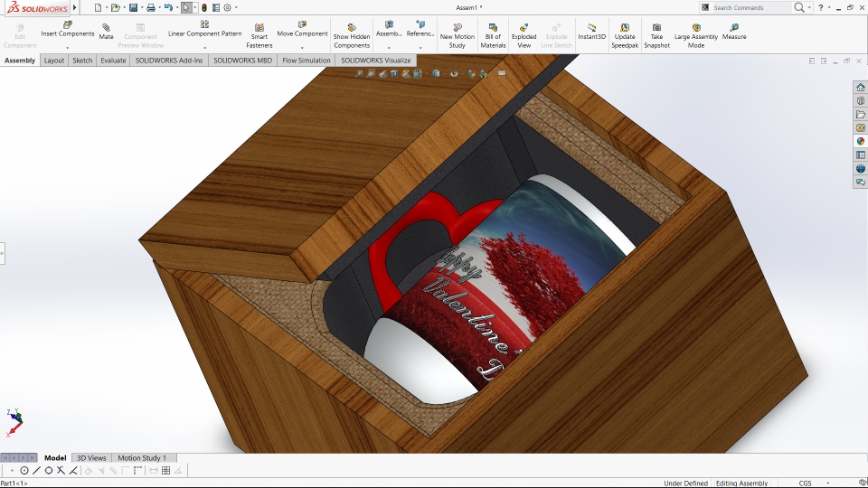Click the Undo arrow icon
The width and height of the screenshot is (868, 488).
tap(168, 7)
